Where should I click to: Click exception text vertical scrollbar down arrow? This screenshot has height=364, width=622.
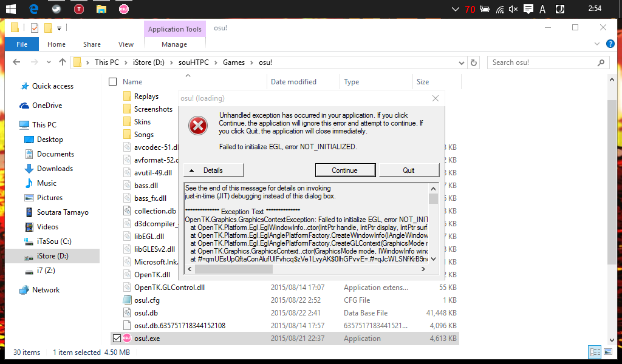tap(433, 259)
